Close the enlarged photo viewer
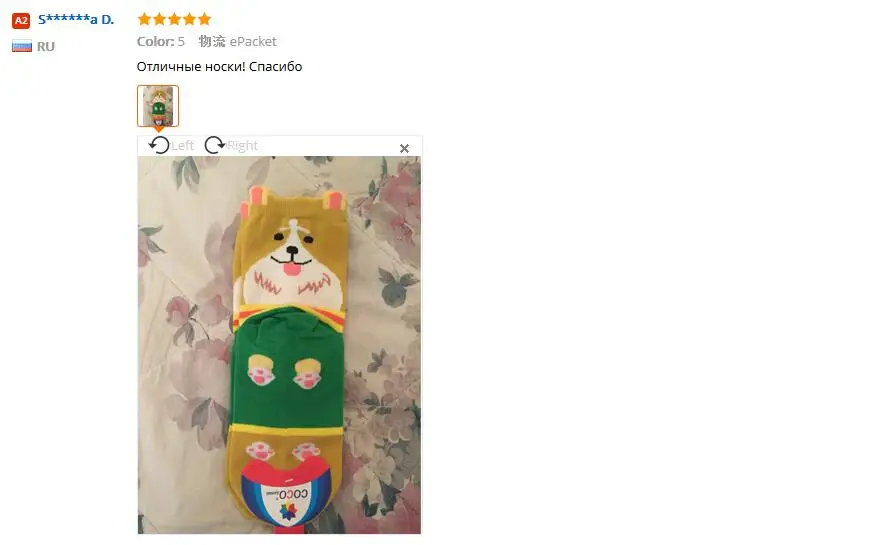 click(x=404, y=149)
